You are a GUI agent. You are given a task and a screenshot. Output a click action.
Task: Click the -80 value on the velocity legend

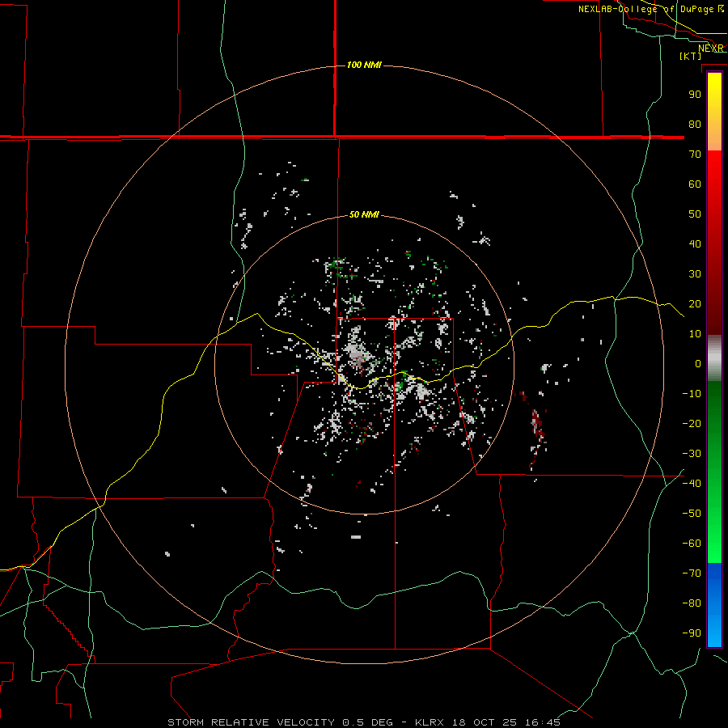(x=692, y=603)
